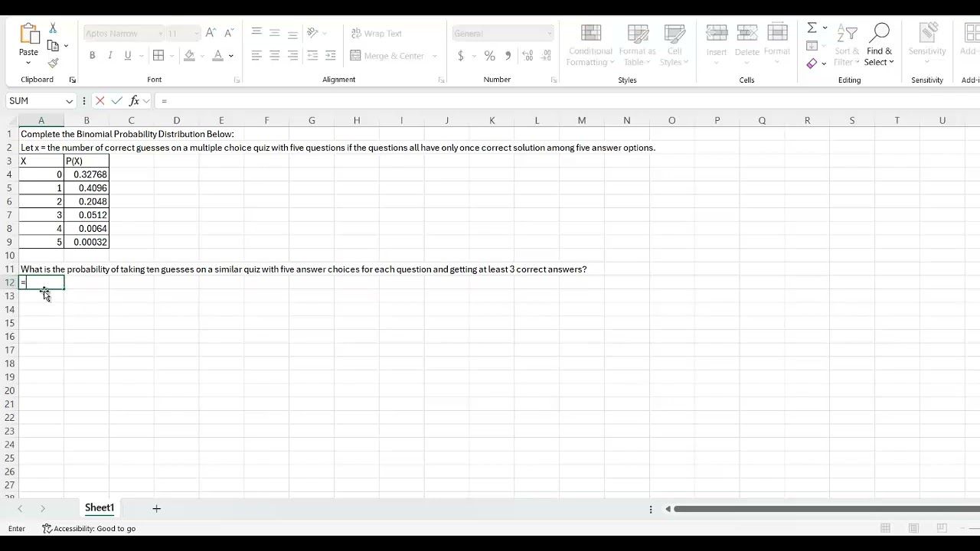Viewport: 980px width, 551px height.
Task: Expand the Clear options dropdown arrow
Action: click(824, 64)
